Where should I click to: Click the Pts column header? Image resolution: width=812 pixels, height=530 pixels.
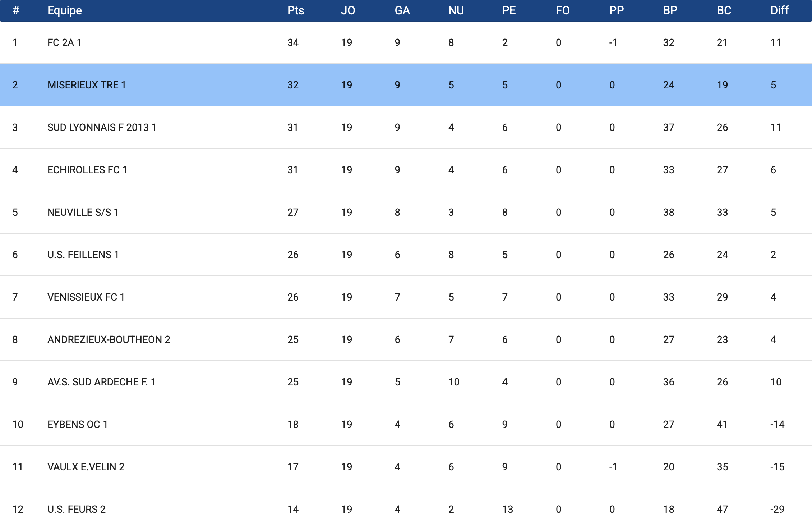pyautogui.click(x=295, y=10)
